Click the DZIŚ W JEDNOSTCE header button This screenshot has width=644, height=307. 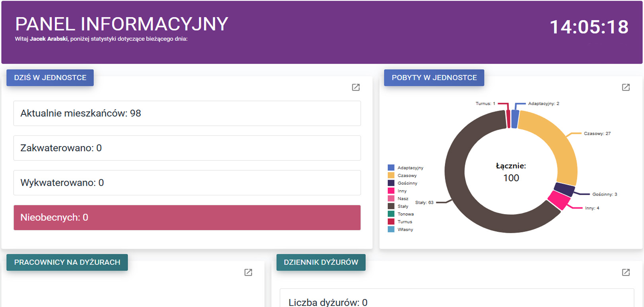[x=50, y=78]
